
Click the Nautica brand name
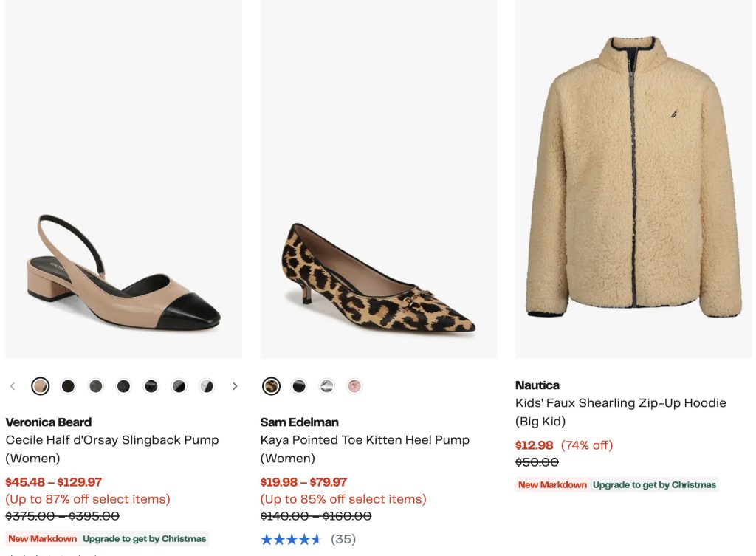537,385
